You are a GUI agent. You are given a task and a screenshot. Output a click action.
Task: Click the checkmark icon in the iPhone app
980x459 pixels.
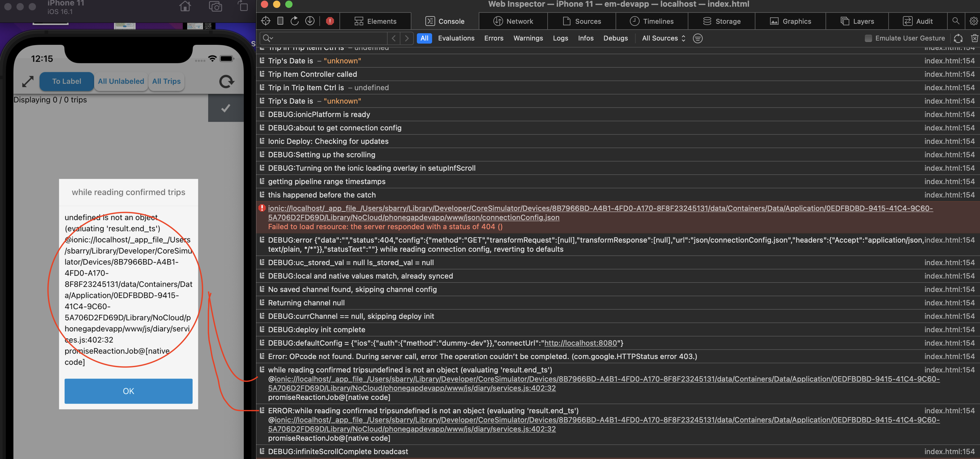tap(226, 108)
